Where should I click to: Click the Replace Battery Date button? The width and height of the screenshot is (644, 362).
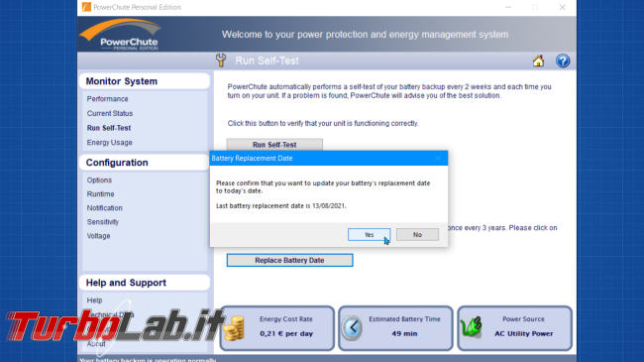click(x=289, y=261)
